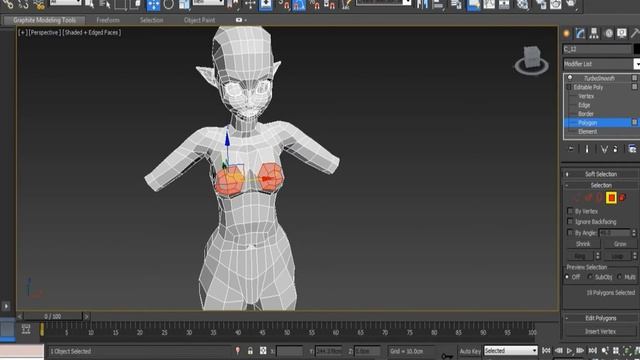
Task: Select Element sub-object level in stack
Action: 587,131
